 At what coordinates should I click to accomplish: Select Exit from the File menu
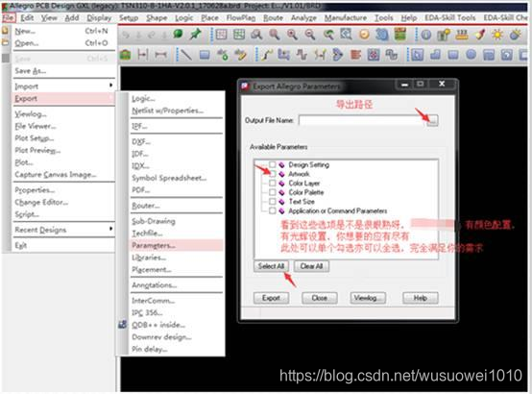pos(63,245)
